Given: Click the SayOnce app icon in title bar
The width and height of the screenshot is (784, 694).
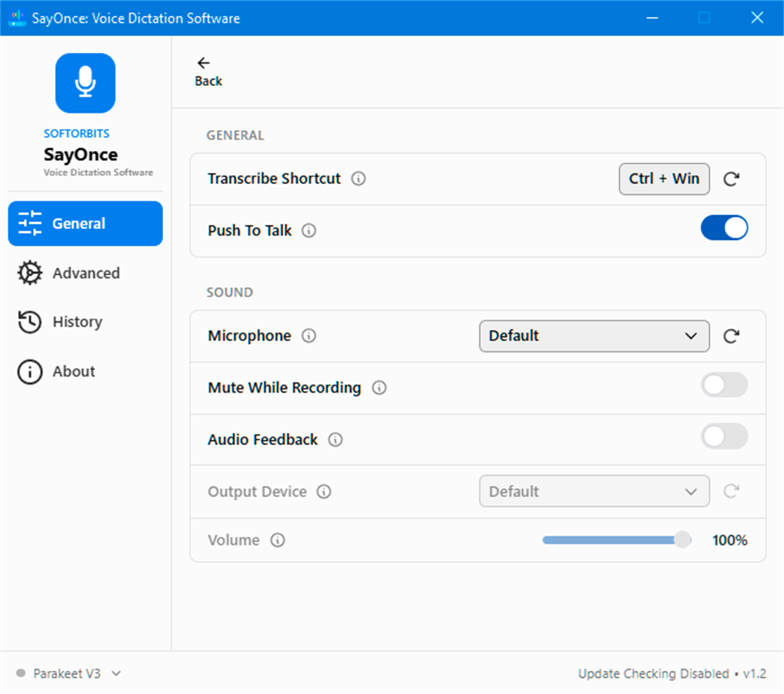Looking at the screenshot, I should [x=17, y=18].
